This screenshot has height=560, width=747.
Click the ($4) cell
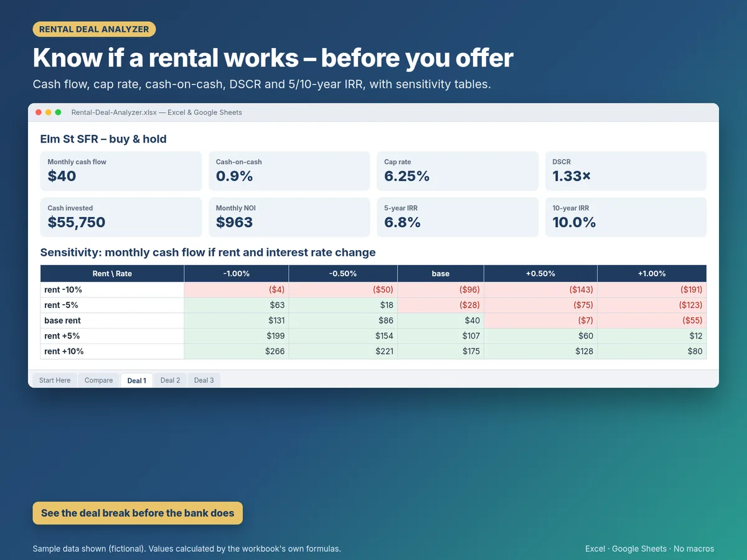click(x=237, y=290)
